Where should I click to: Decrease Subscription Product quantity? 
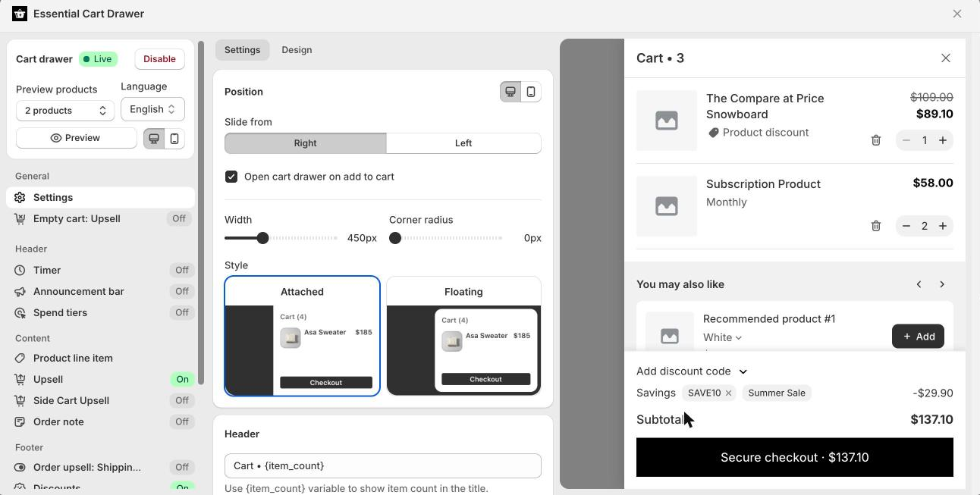pos(906,226)
